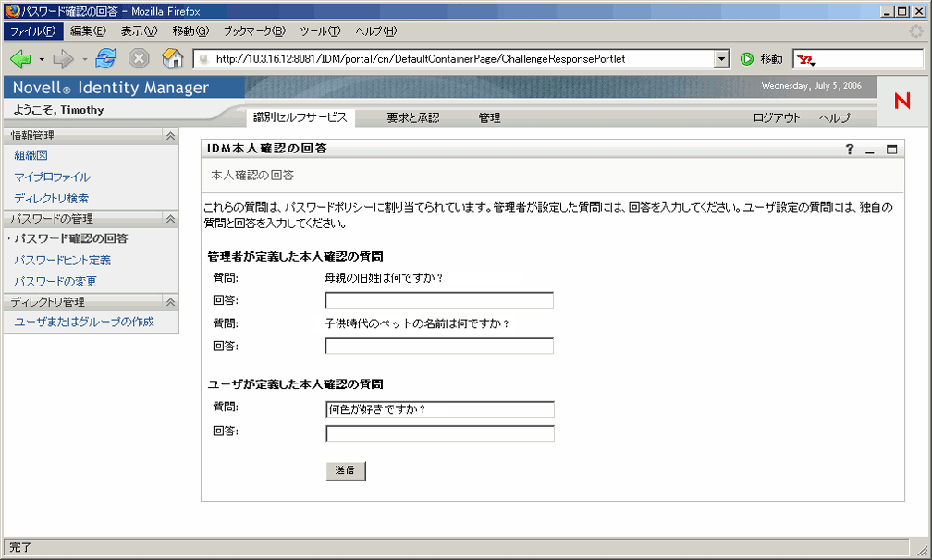The height and width of the screenshot is (560, 932).
Task: Open the 表示(V) menu
Action: click(x=139, y=30)
